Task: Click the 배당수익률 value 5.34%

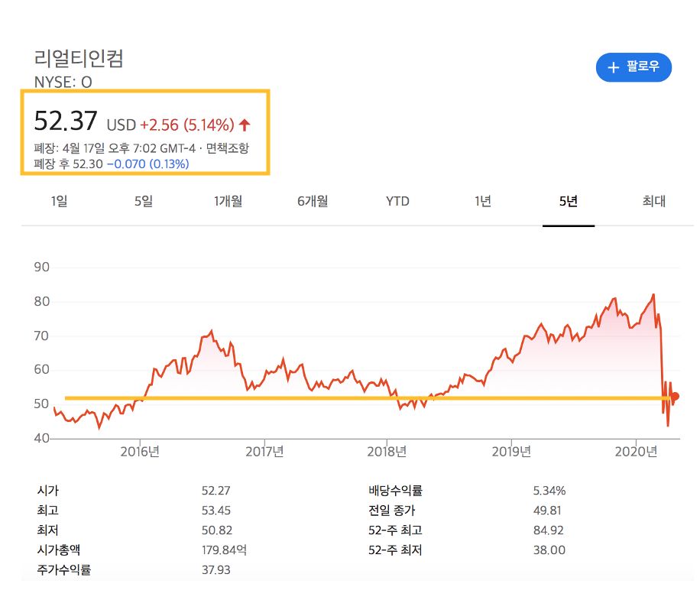Action: [x=549, y=491]
